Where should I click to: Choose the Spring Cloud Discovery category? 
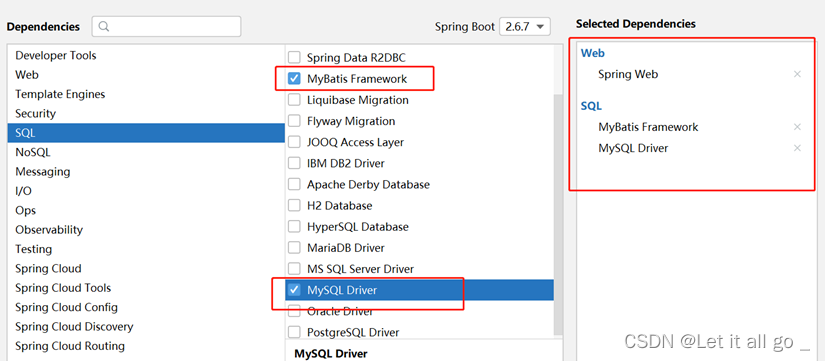click(146, 326)
